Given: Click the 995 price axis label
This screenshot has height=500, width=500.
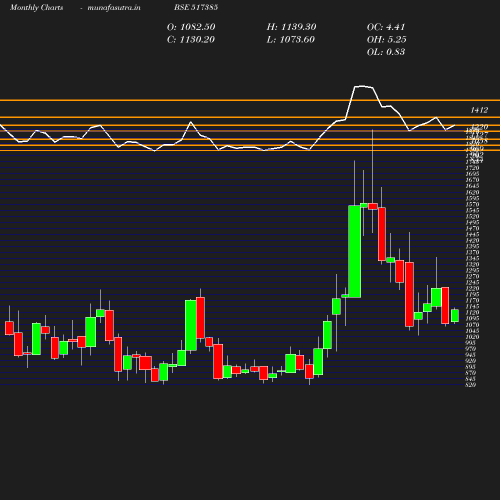Looking at the screenshot, I should click(x=471, y=343).
